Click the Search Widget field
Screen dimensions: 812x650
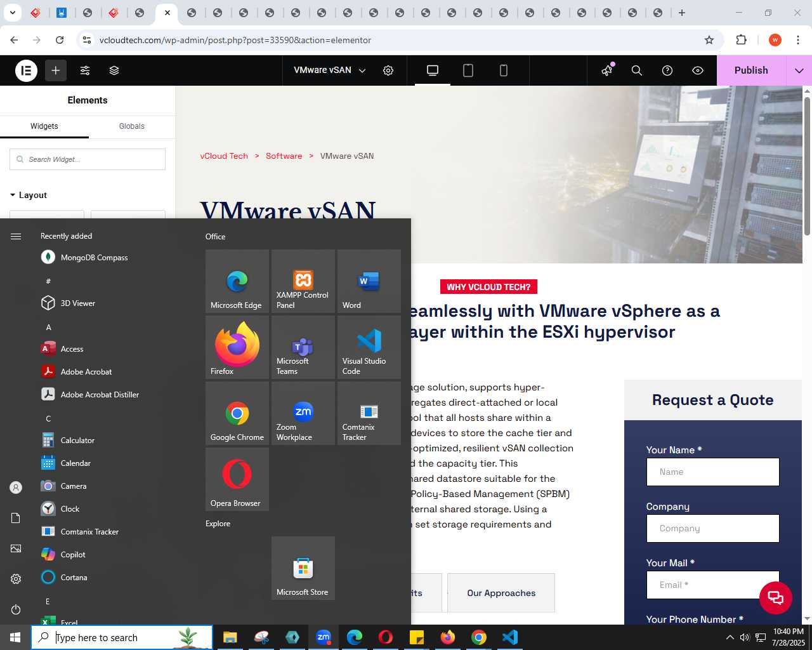click(x=88, y=159)
